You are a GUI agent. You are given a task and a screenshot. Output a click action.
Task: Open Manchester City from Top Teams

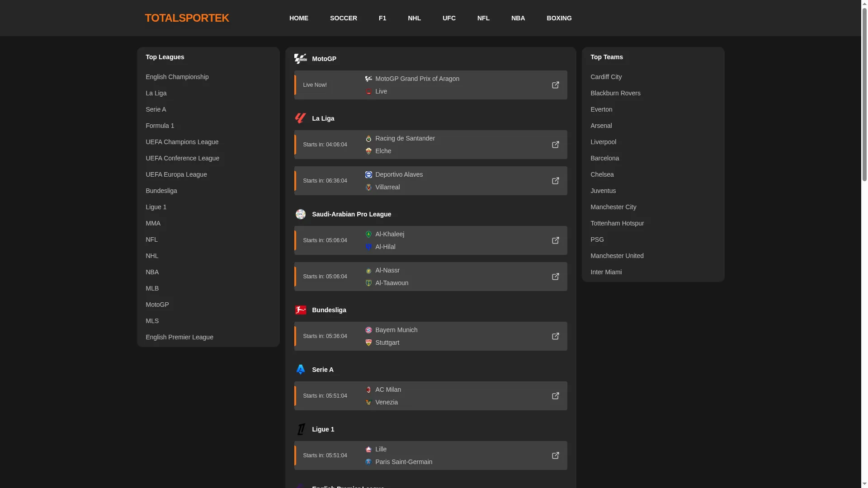click(613, 207)
